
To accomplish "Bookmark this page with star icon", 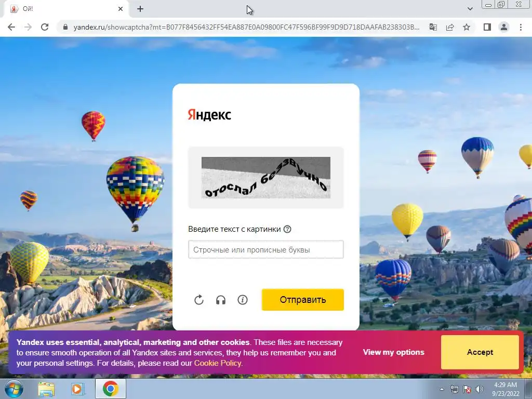I will click(x=467, y=27).
